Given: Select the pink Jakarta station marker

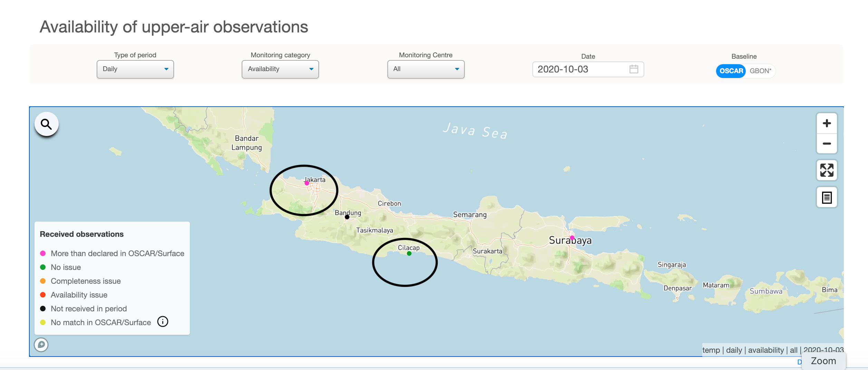Looking at the screenshot, I should tap(307, 183).
